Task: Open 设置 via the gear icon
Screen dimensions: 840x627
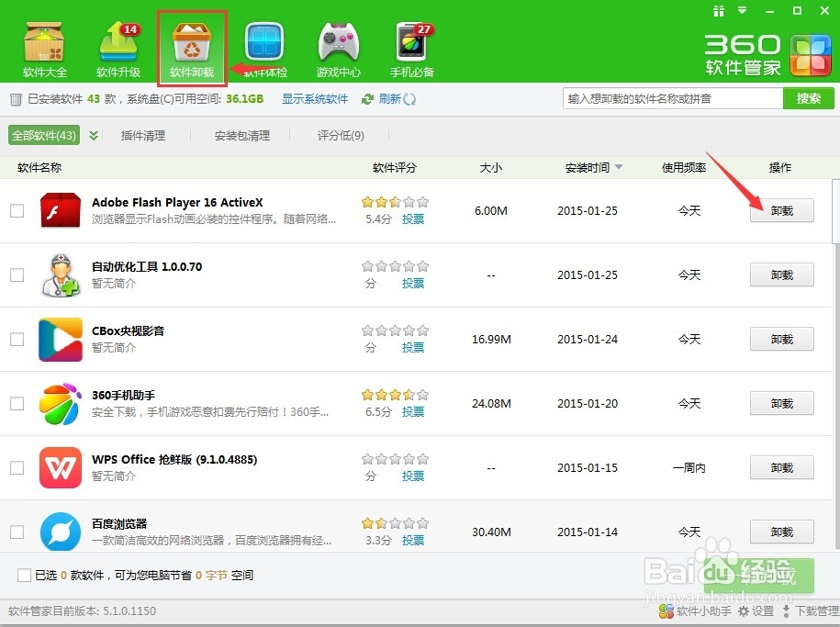Action: 755,610
